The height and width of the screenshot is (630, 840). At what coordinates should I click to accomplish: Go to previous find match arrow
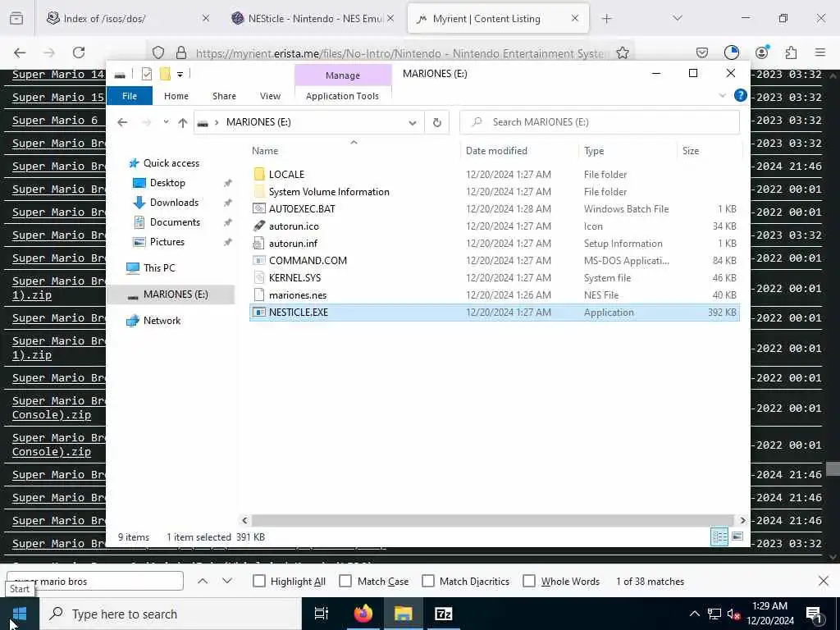click(203, 581)
